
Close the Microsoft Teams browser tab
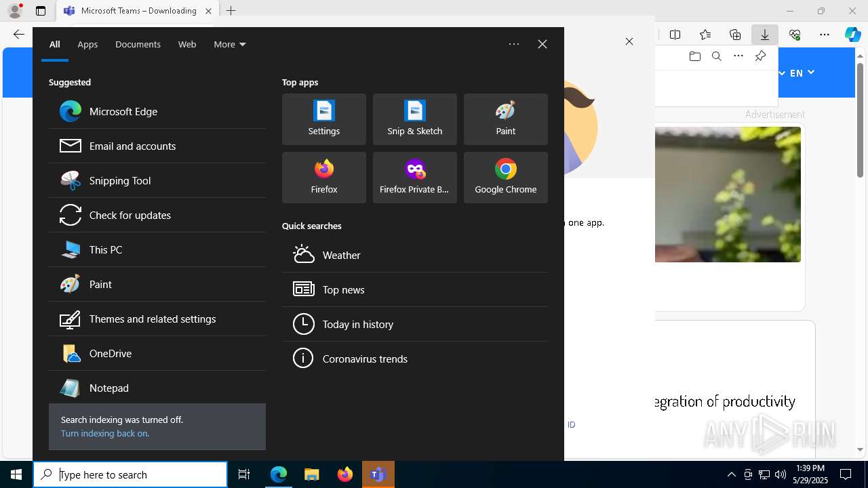coord(208,11)
